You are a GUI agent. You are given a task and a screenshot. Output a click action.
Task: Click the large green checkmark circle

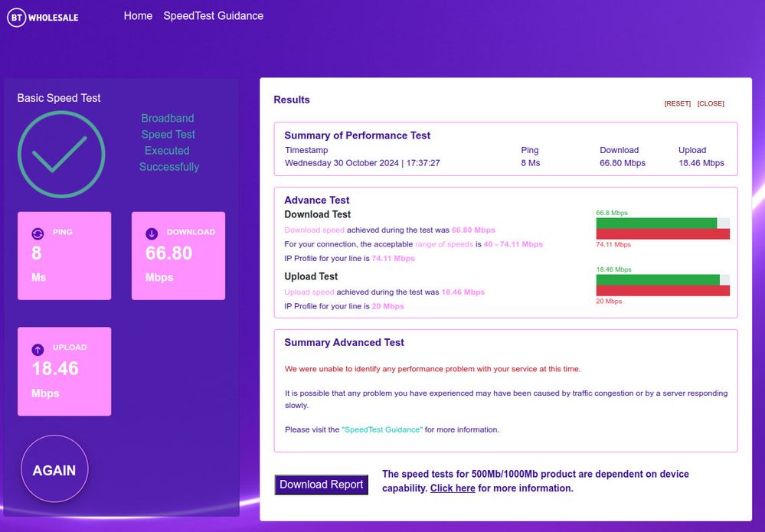tap(61, 154)
